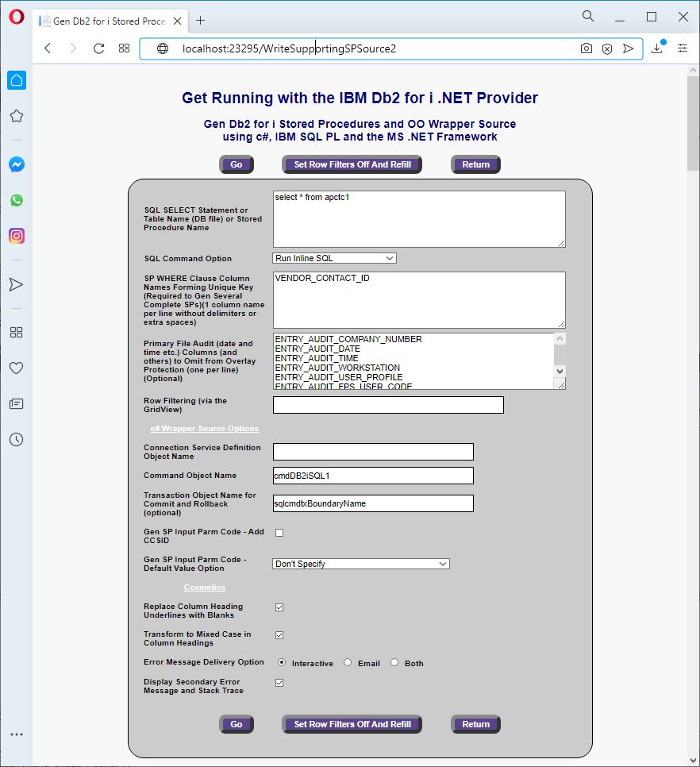This screenshot has width=700, height=767.
Task: Open browsing history clock icon
Action: tap(17, 439)
